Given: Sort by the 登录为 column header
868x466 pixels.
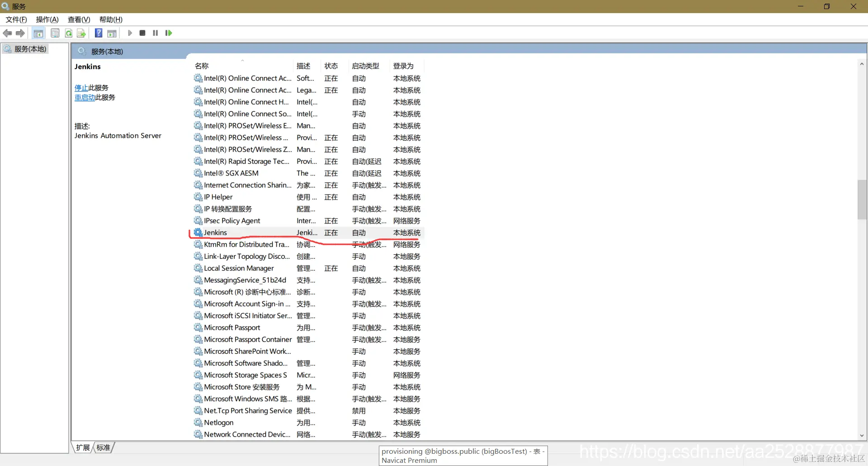Looking at the screenshot, I should click(407, 66).
